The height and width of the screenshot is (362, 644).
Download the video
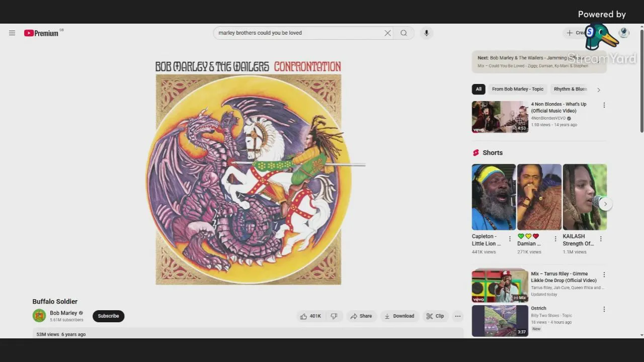(x=399, y=316)
